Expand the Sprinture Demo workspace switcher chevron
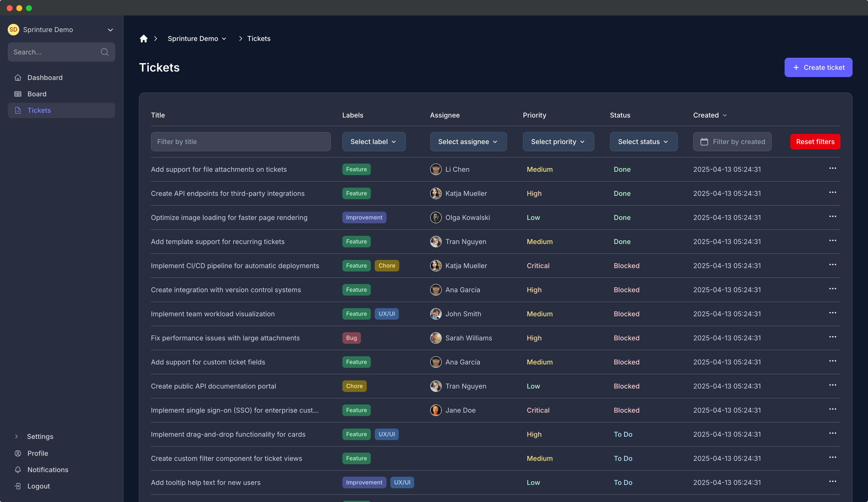The height and width of the screenshot is (502, 868). coord(110,30)
